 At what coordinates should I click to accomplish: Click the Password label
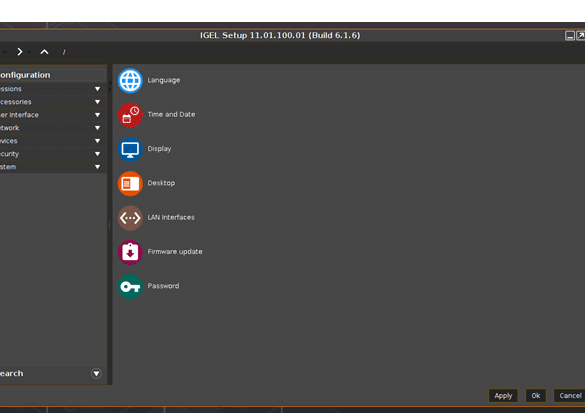163,286
